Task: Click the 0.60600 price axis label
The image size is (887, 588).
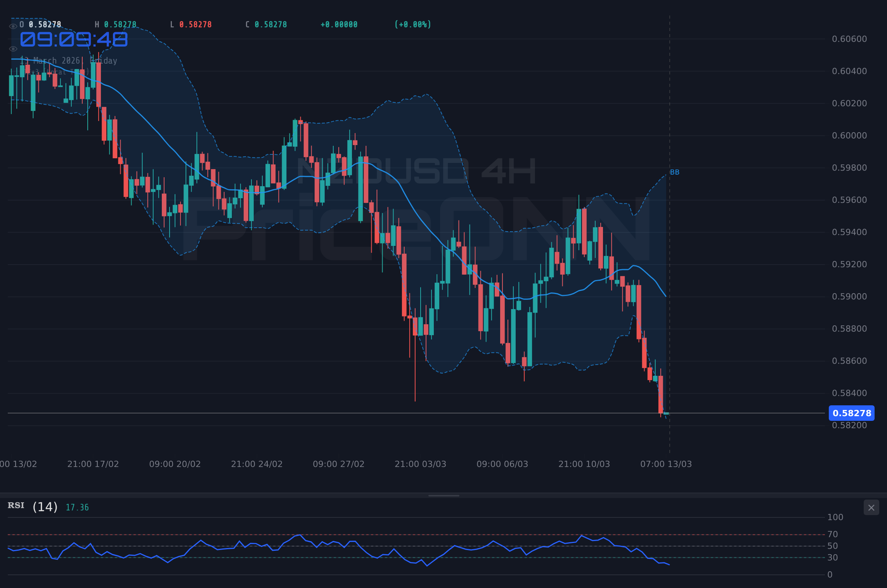Action: pyautogui.click(x=849, y=39)
